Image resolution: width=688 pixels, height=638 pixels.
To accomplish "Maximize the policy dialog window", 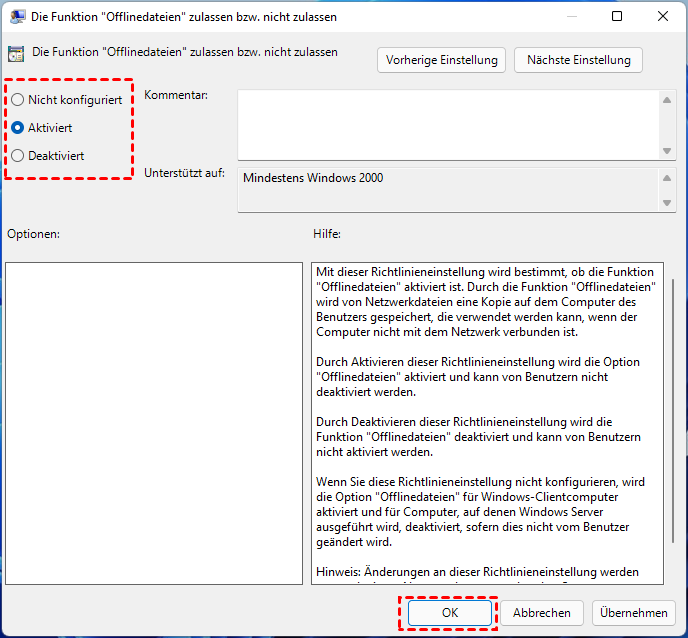I will (x=617, y=16).
